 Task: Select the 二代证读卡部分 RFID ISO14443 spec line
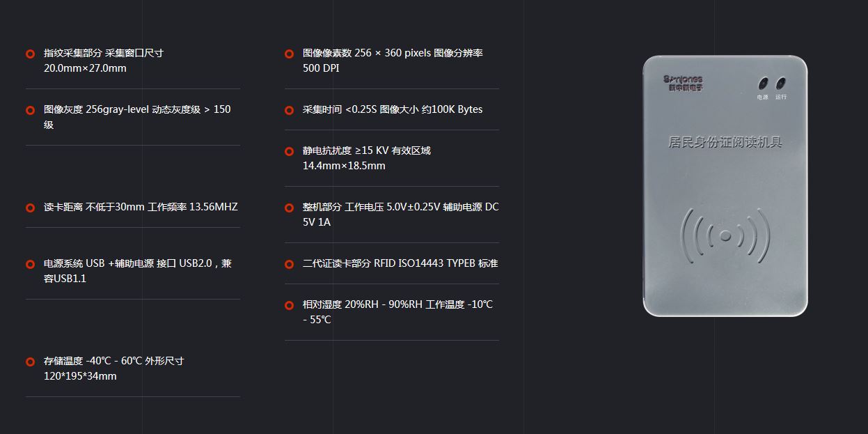400,263
